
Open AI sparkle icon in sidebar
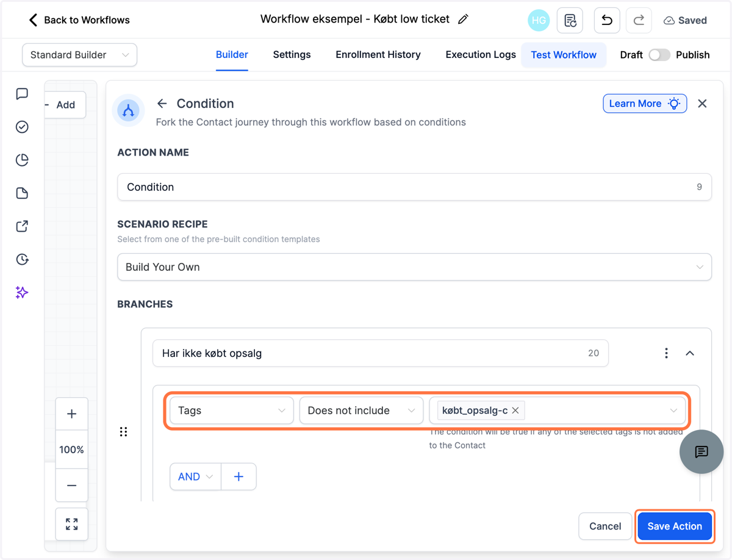pyautogui.click(x=22, y=293)
